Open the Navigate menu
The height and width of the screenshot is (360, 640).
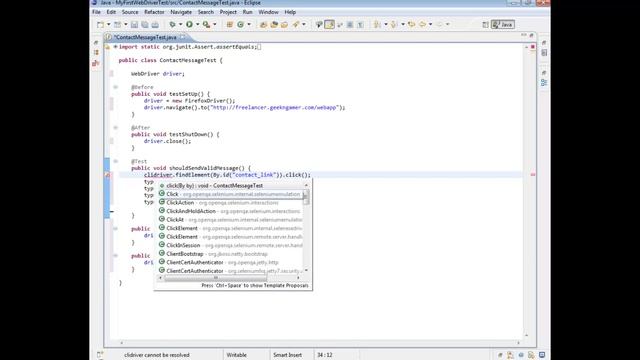181,12
